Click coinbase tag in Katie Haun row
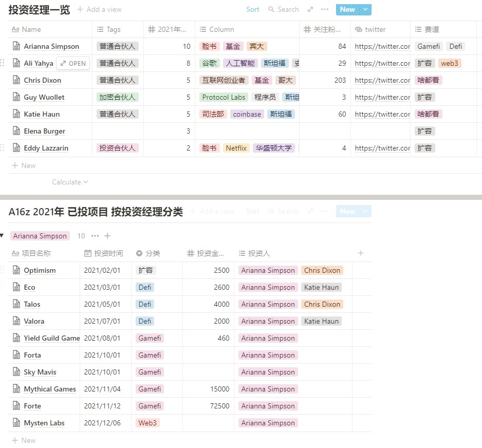The width and height of the screenshot is (482, 448). [x=247, y=114]
